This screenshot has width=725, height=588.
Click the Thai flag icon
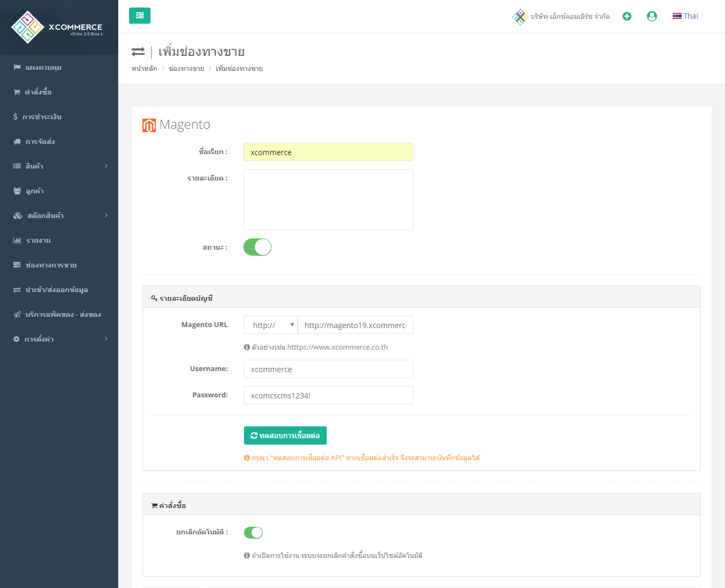point(677,16)
